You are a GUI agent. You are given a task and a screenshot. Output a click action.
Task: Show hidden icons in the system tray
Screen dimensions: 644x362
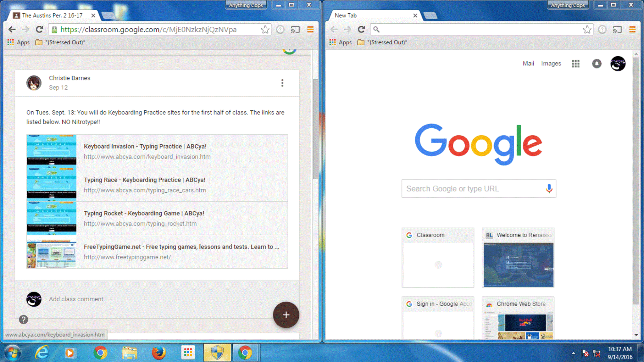pos(574,353)
